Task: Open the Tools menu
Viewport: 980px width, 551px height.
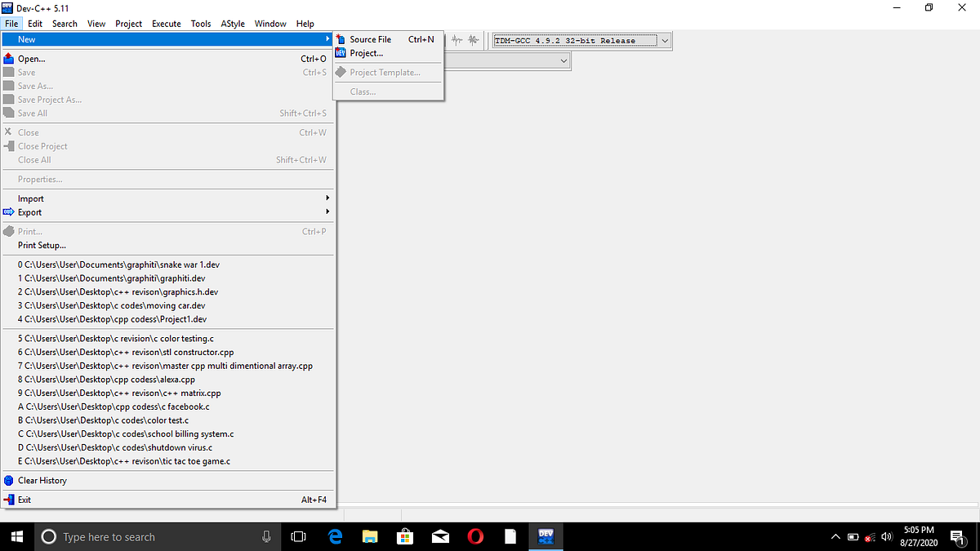Action: point(201,23)
